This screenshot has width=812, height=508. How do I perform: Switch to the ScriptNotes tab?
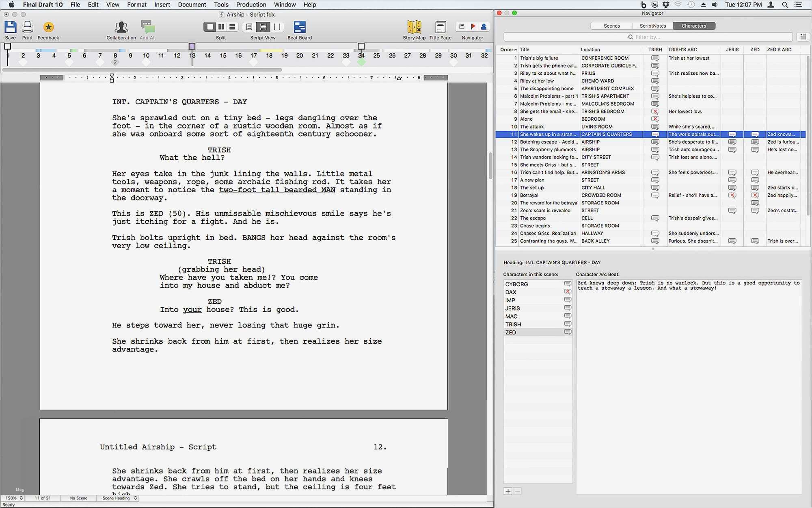(652, 26)
